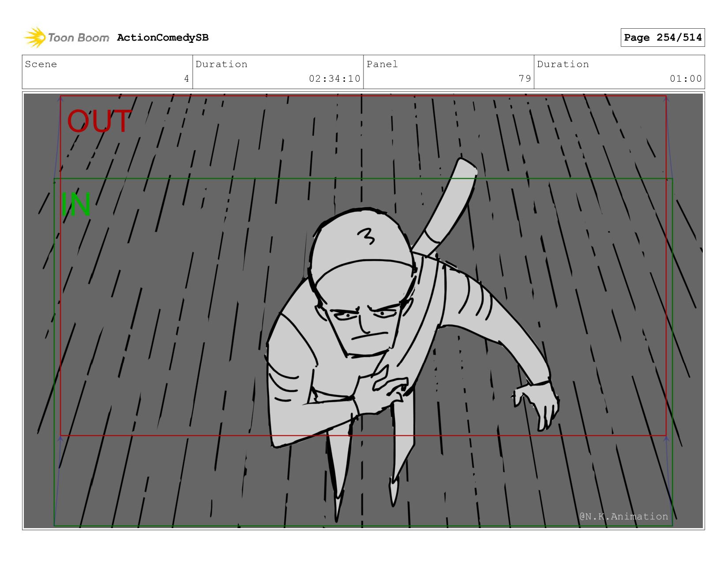This screenshot has height=563, width=728.
Task: Click the red OUT camera frame label
Action: coord(99,121)
